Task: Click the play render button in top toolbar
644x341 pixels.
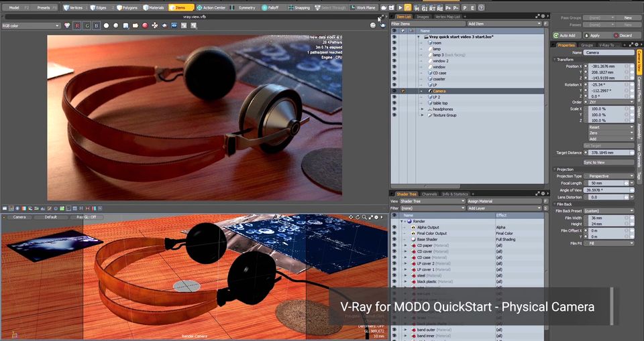Action: pos(400,7)
